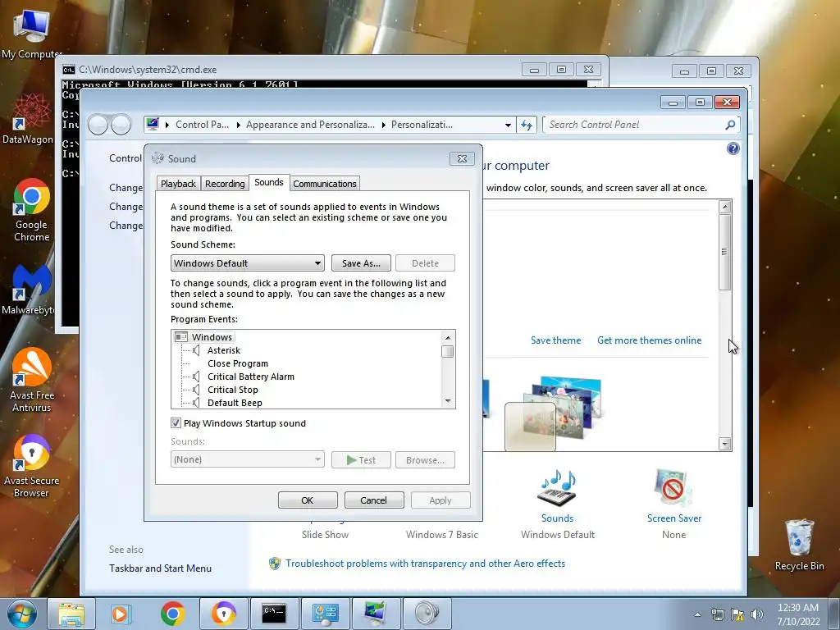This screenshot has width=840, height=630.
Task: Select the Default Beep event
Action: click(235, 403)
